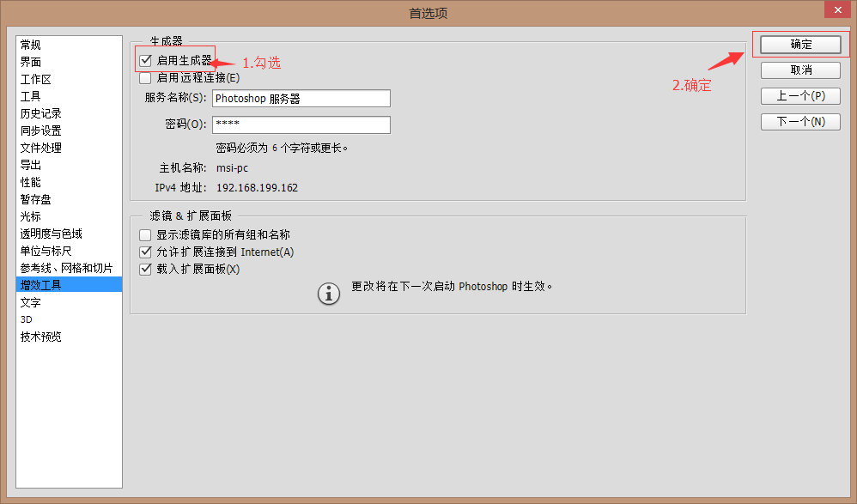
Task: Click the 密码 password field
Action: click(301, 124)
